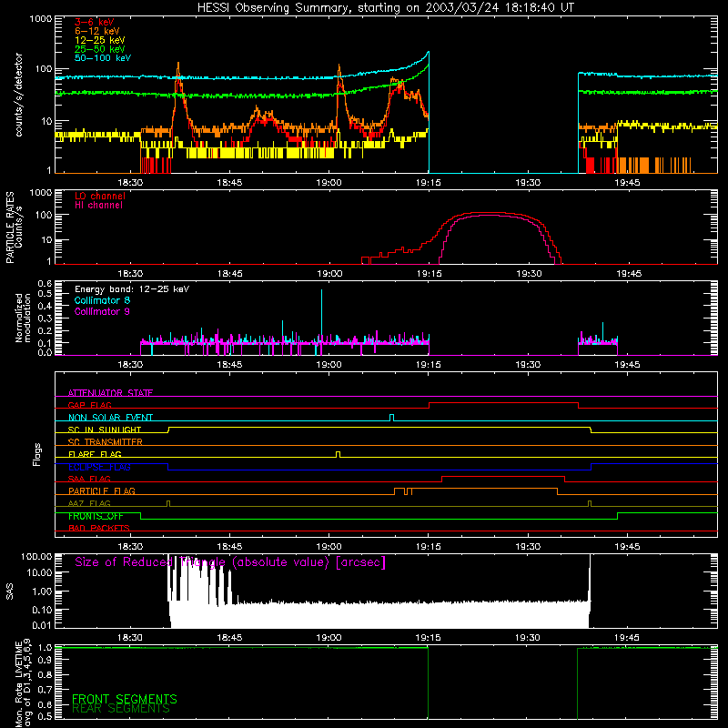
Task: Click the counts/s/detector axis label
Action: (18, 95)
